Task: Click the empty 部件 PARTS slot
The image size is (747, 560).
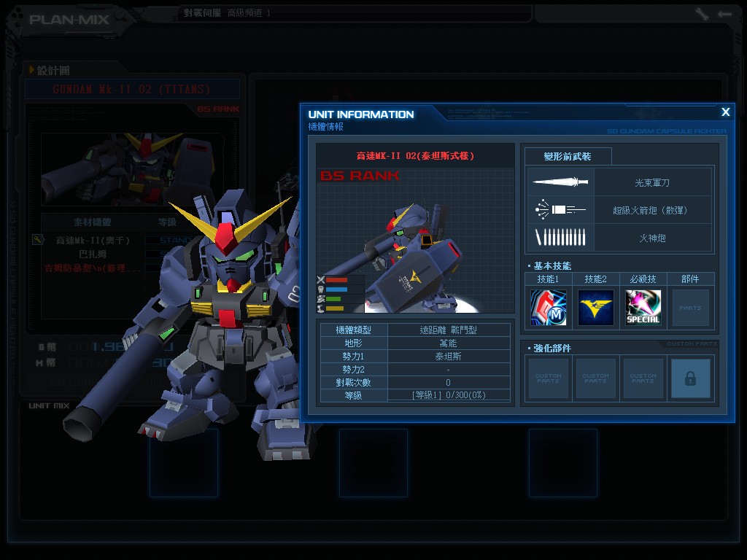Action: [x=690, y=308]
